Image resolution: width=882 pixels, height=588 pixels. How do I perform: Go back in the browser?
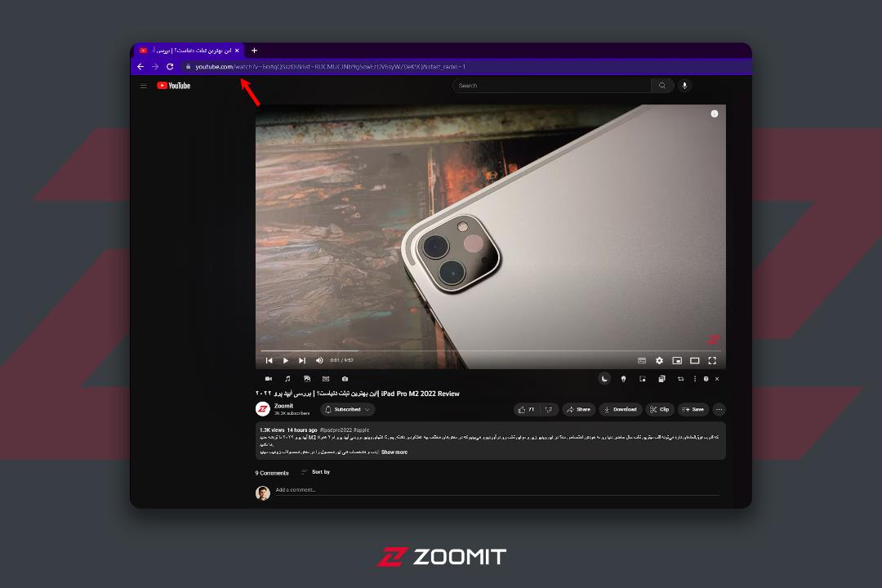point(140,66)
